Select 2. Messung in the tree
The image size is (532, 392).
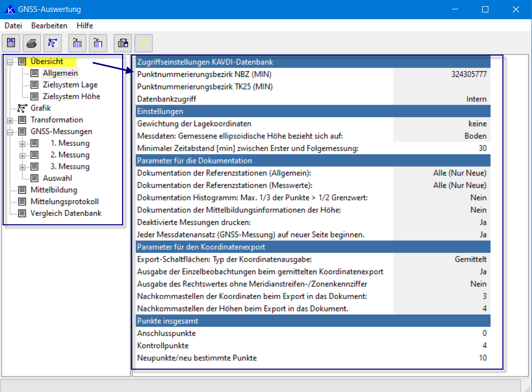[70, 155]
